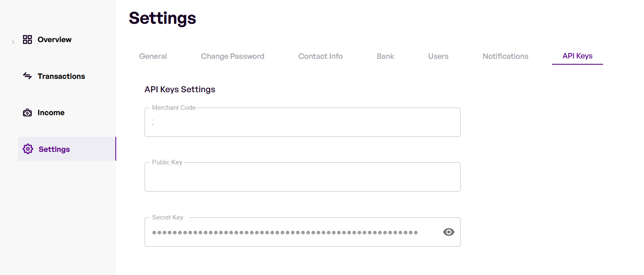Reveal the Secret Key with eye icon
Image resolution: width=644 pixels, height=275 pixels.
448,232
